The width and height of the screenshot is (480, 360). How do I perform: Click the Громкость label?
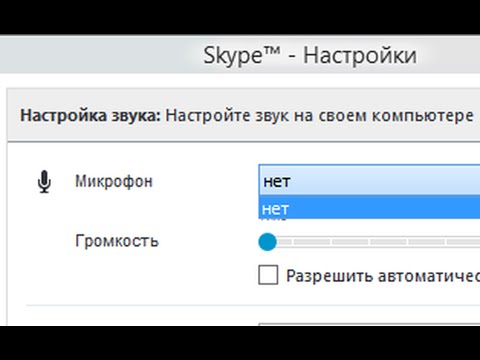[117, 241]
